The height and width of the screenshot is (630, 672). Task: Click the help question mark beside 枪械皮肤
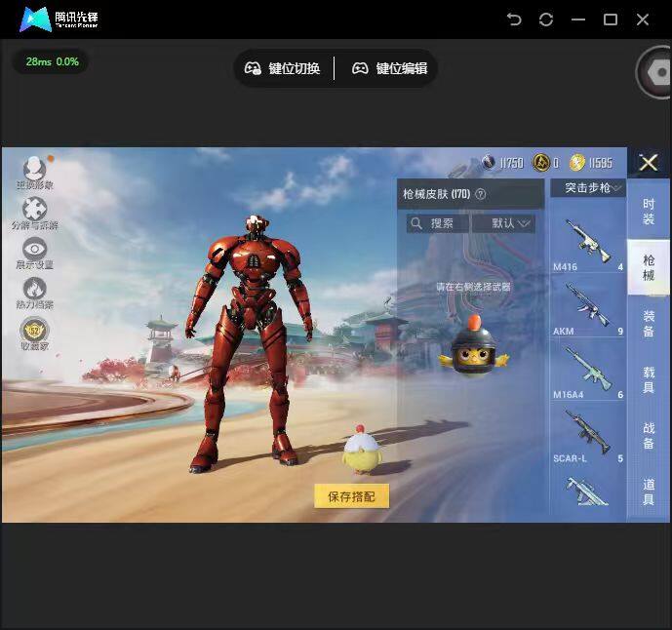[481, 194]
